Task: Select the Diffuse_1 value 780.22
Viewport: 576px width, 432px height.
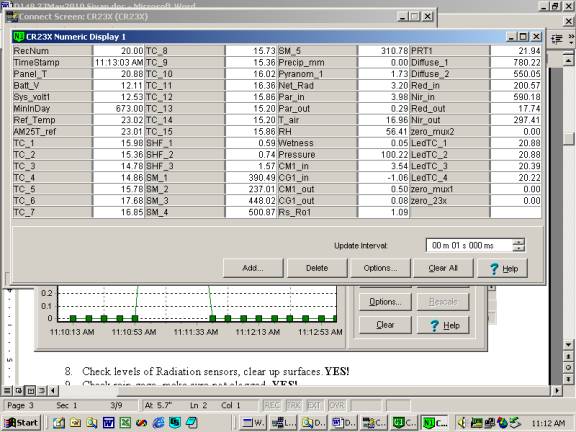Action: coord(516,62)
